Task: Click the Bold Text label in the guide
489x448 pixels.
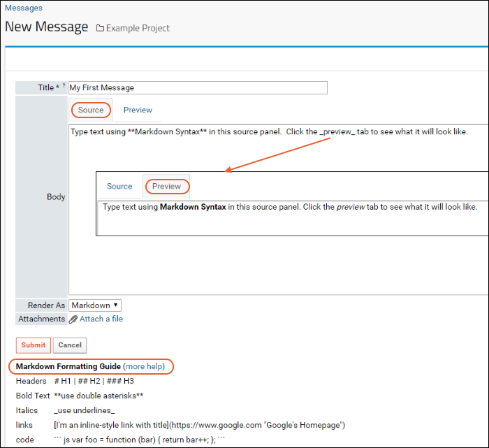Action: pyautogui.click(x=33, y=396)
